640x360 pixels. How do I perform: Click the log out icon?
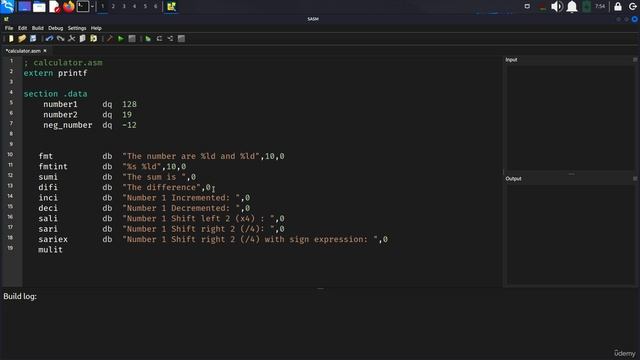[x=633, y=6]
